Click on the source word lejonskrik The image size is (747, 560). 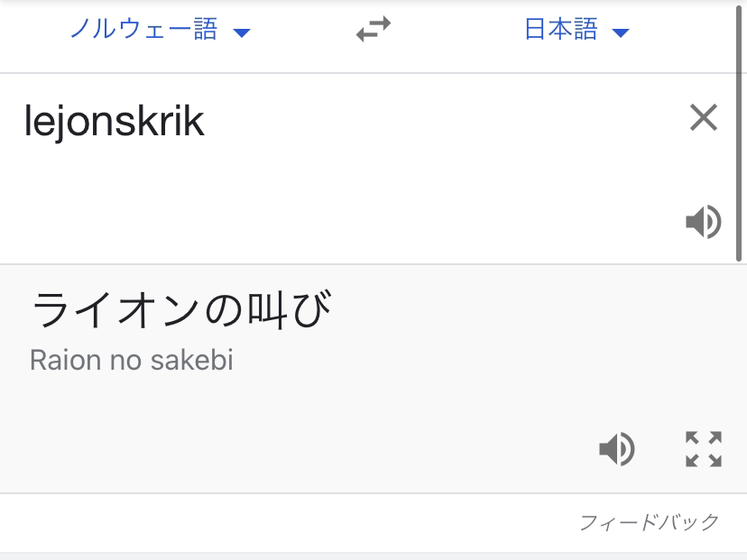(x=114, y=122)
